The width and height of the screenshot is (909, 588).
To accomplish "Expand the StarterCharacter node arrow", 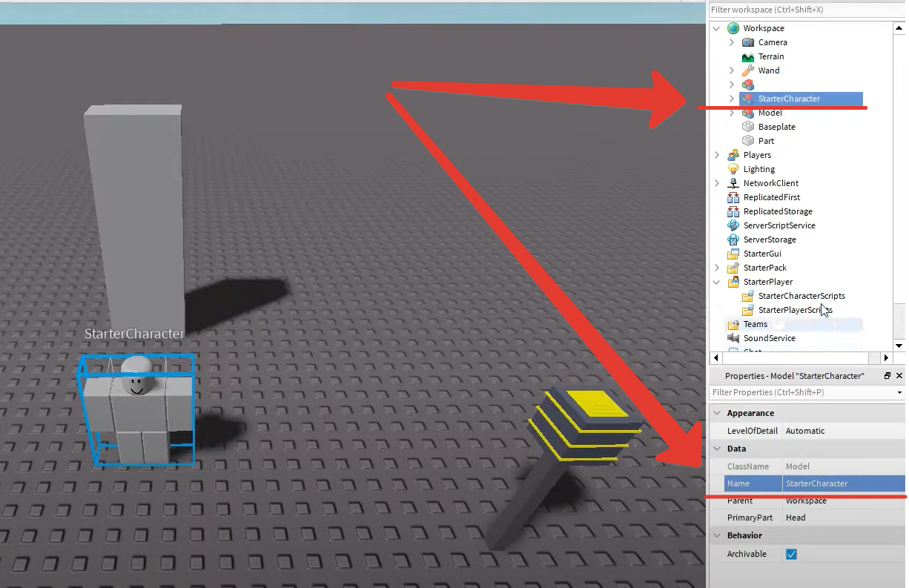I will (732, 99).
